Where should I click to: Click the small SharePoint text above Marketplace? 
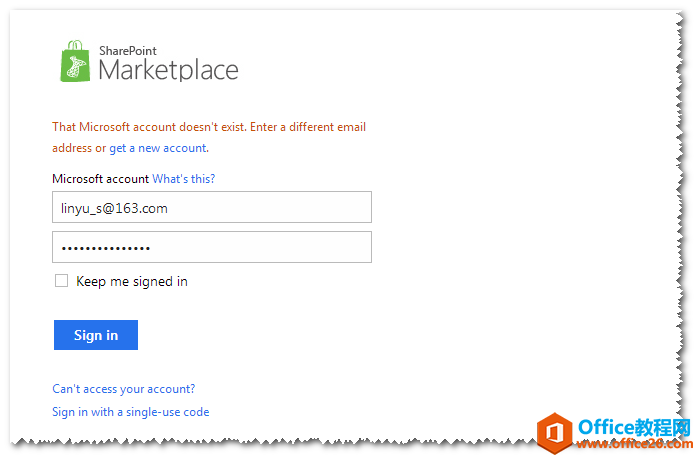tap(128, 51)
